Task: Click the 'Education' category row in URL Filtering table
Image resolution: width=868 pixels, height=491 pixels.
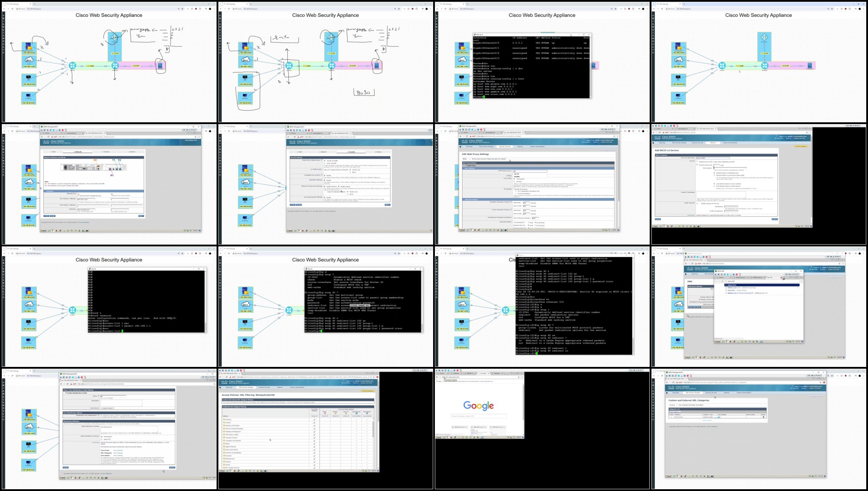Action: 297,456
